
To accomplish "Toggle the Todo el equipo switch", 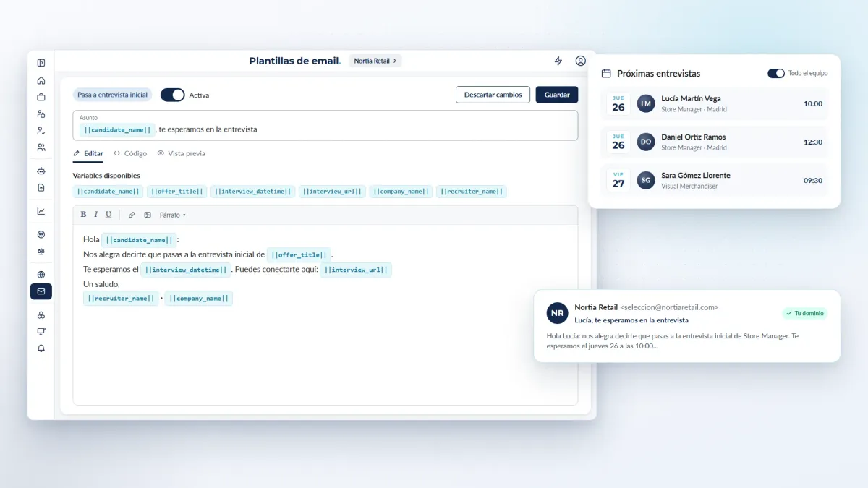I will pos(776,73).
